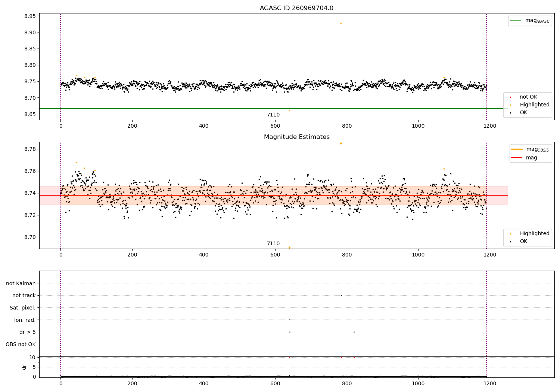The image size is (560, 392).
Task: Click 'not OK' legend entry in top plot
Action: point(528,97)
